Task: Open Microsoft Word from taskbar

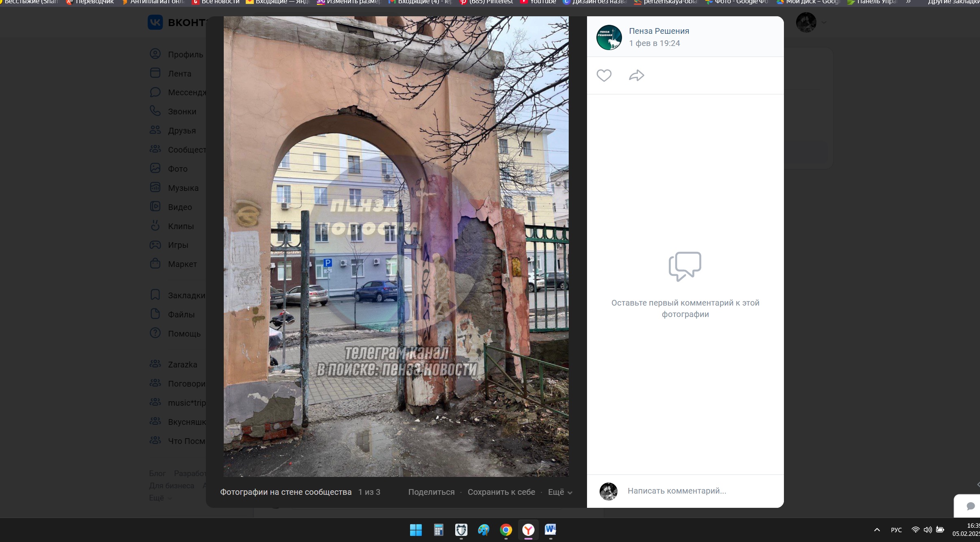Action: 550,530
